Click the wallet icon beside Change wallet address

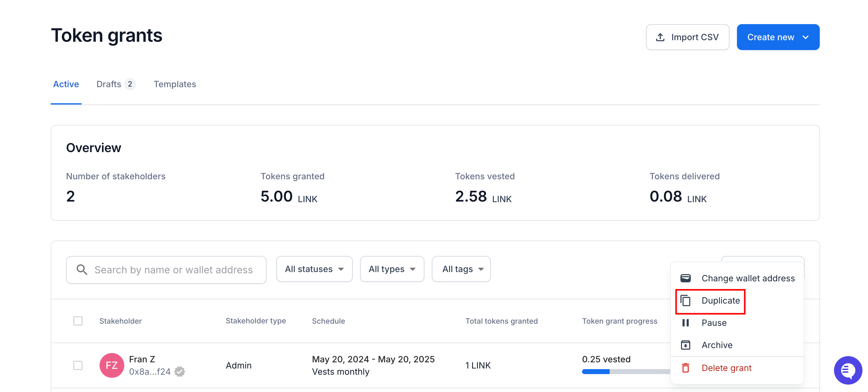click(x=685, y=278)
